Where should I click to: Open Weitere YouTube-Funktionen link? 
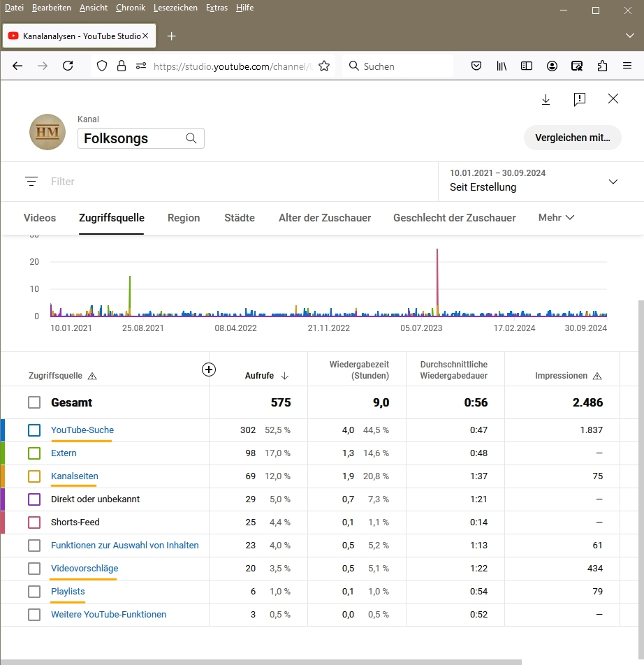(108, 615)
